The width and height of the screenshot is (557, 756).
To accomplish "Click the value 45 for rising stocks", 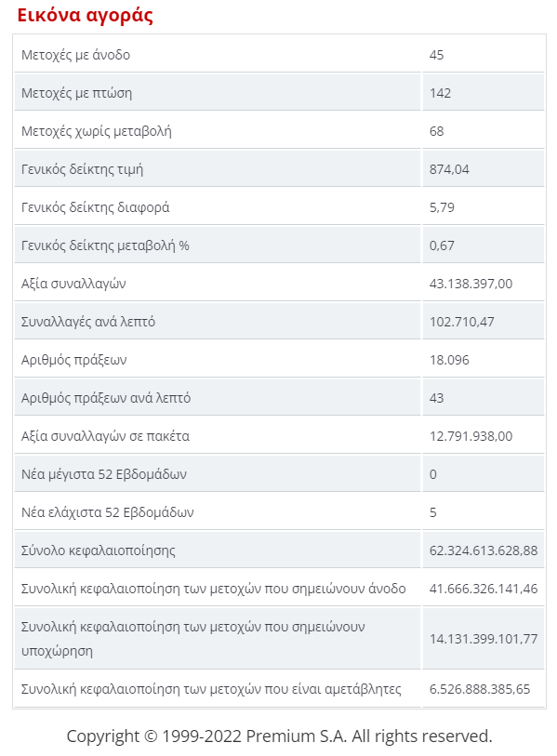I will [x=436, y=55].
